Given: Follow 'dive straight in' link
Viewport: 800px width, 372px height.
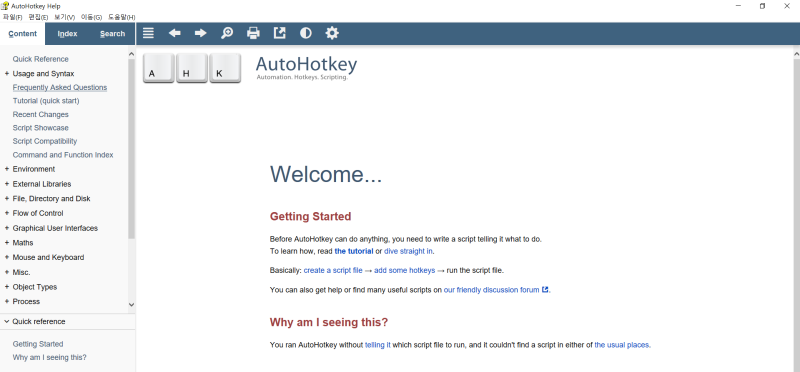Looking at the screenshot, I should pos(409,251).
